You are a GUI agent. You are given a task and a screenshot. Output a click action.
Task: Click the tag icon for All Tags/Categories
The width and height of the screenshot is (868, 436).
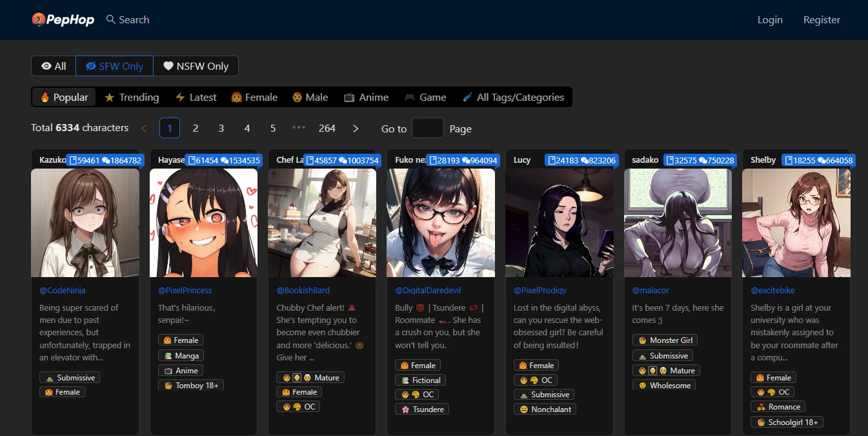[x=467, y=98]
